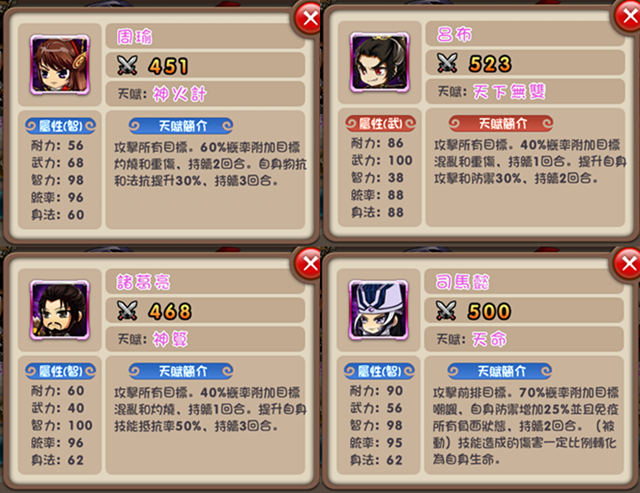Click blue 屬性(智) header on 周瑜 card

60,126
